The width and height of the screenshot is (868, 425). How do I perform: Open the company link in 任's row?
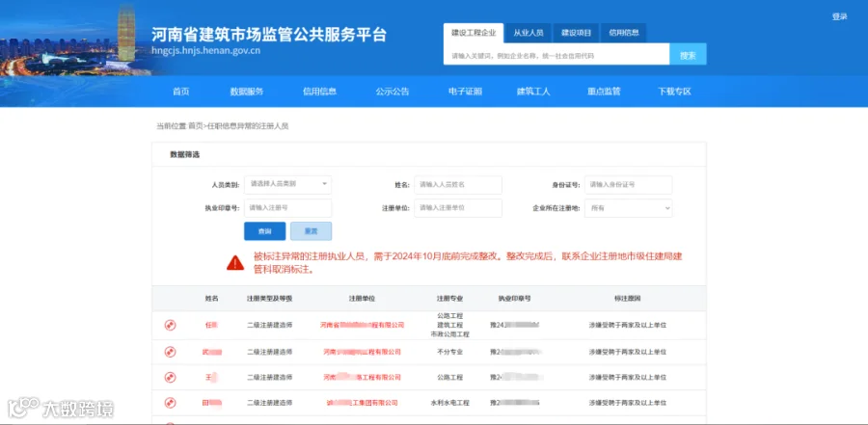coord(363,326)
